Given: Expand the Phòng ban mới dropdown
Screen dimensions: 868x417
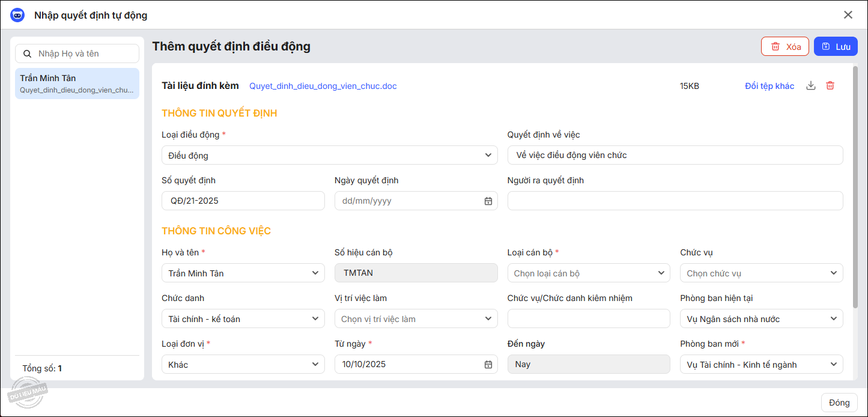Looking at the screenshot, I should [833, 364].
